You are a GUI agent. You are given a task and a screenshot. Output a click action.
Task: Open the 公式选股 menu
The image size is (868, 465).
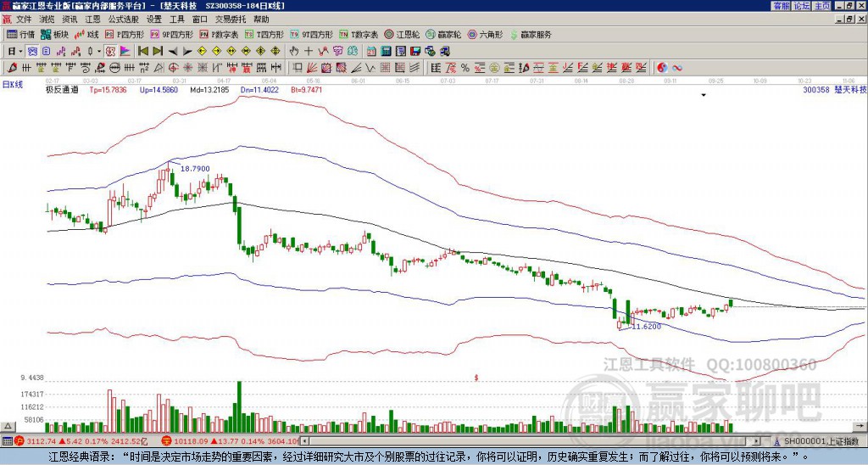[124, 20]
